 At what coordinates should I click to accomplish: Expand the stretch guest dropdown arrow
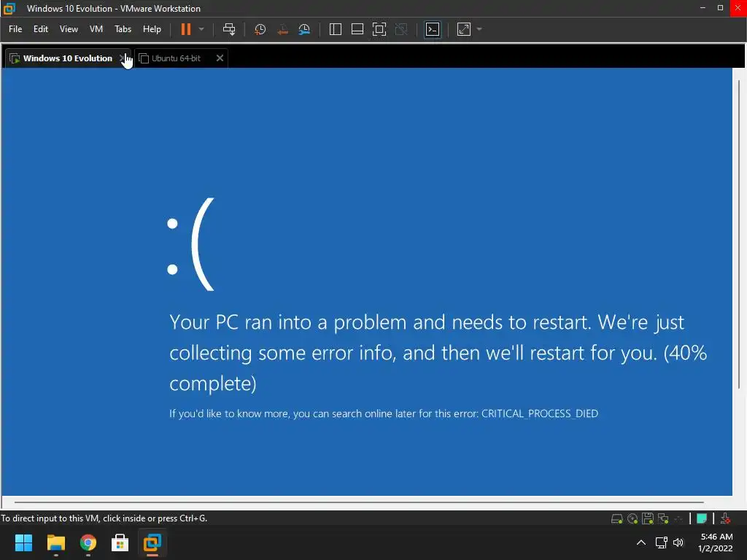(479, 29)
